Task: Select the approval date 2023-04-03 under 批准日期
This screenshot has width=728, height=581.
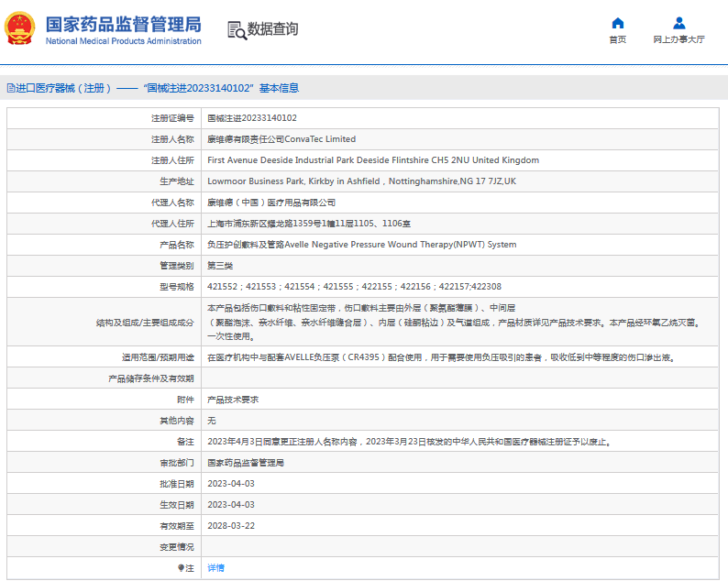Action: coord(231,484)
